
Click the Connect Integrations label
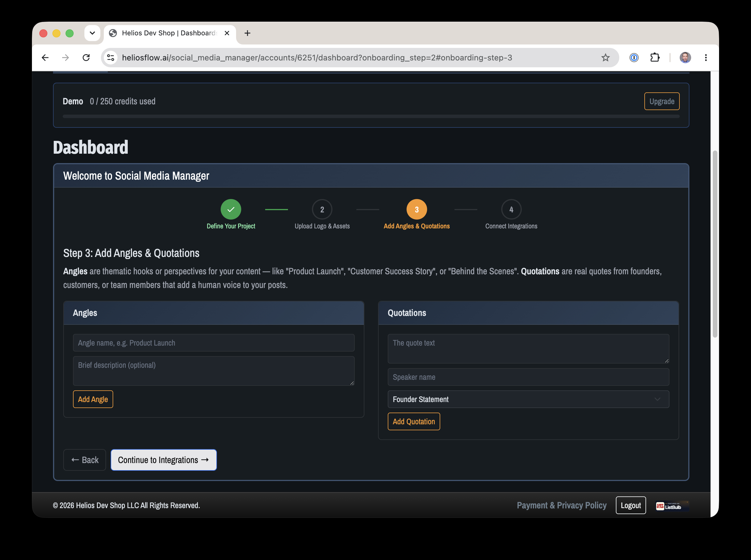pyautogui.click(x=511, y=226)
